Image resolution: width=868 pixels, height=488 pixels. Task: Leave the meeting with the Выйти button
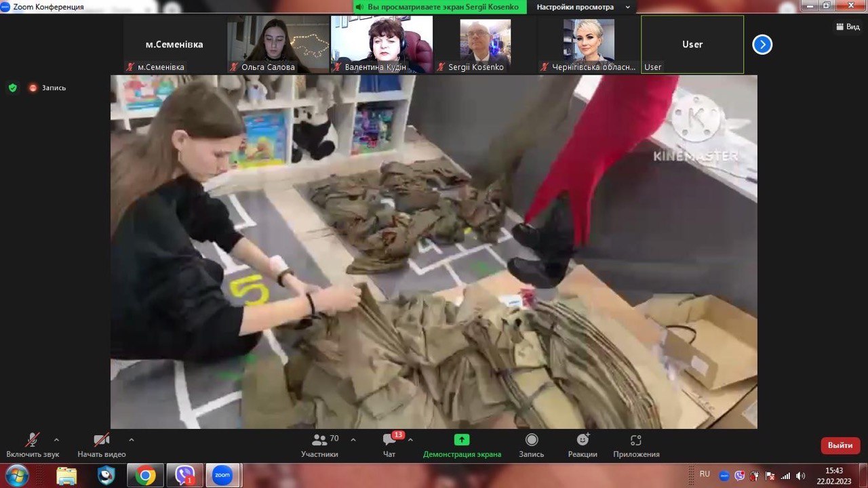tap(840, 445)
